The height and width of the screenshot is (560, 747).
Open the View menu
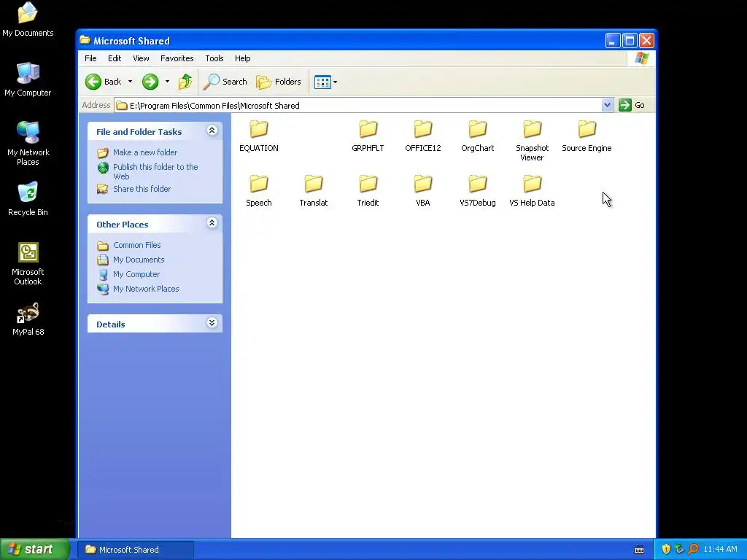(x=141, y=58)
